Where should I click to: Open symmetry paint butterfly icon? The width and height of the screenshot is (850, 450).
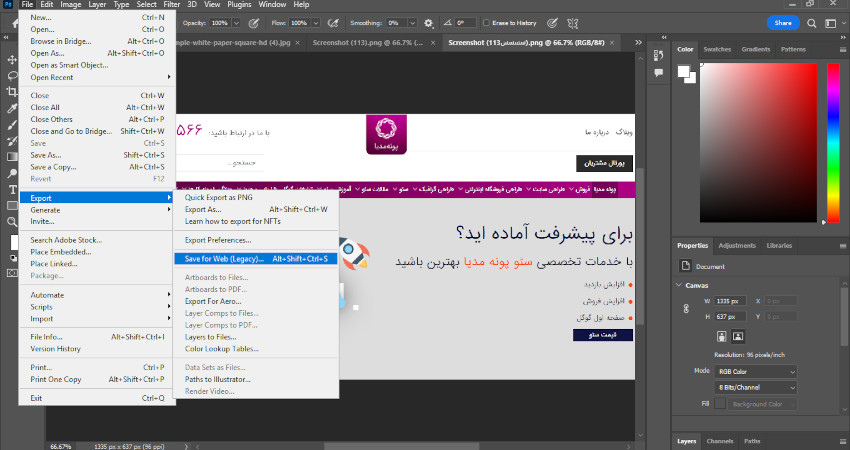click(572, 23)
